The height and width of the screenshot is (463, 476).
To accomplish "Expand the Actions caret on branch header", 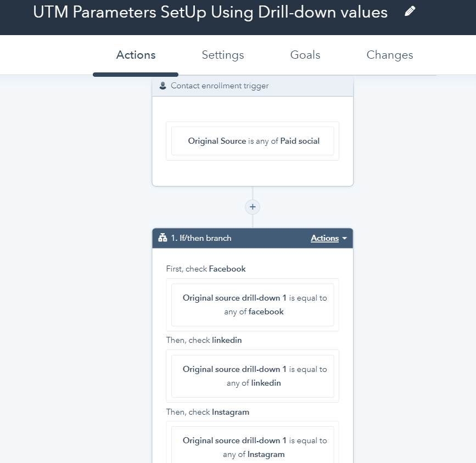I will (344, 238).
